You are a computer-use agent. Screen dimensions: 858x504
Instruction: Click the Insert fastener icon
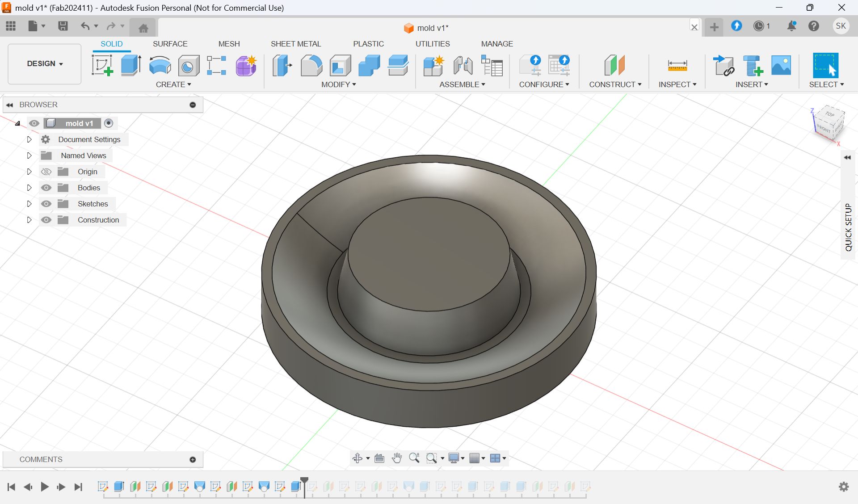click(x=753, y=66)
